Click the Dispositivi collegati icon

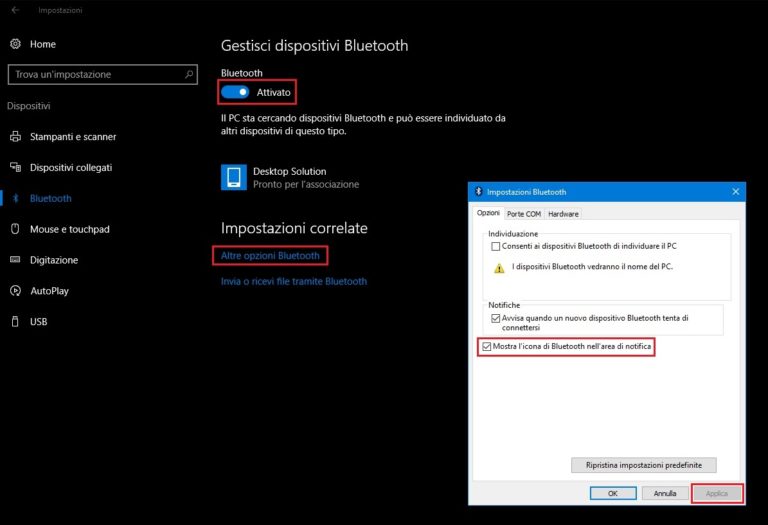(15, 167)
